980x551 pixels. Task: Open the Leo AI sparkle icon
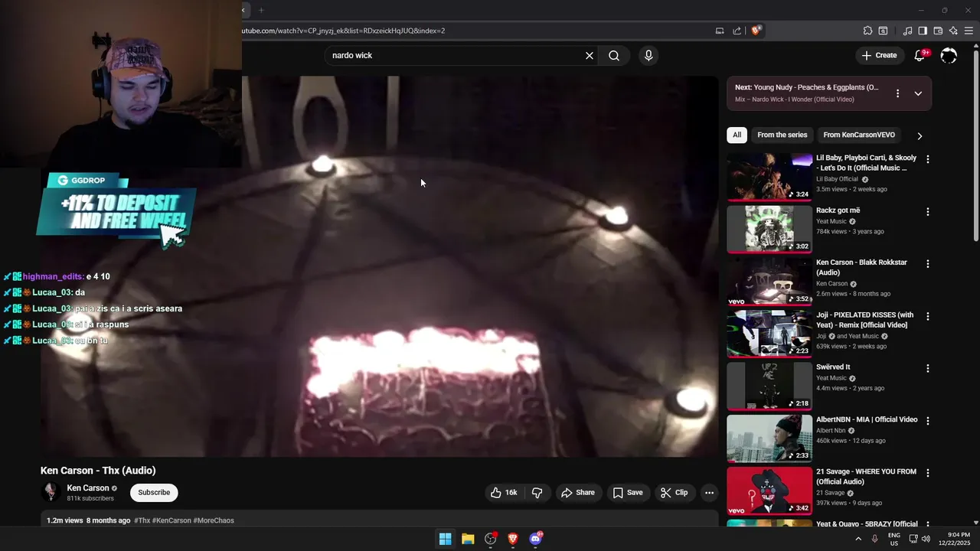(953, 31)
